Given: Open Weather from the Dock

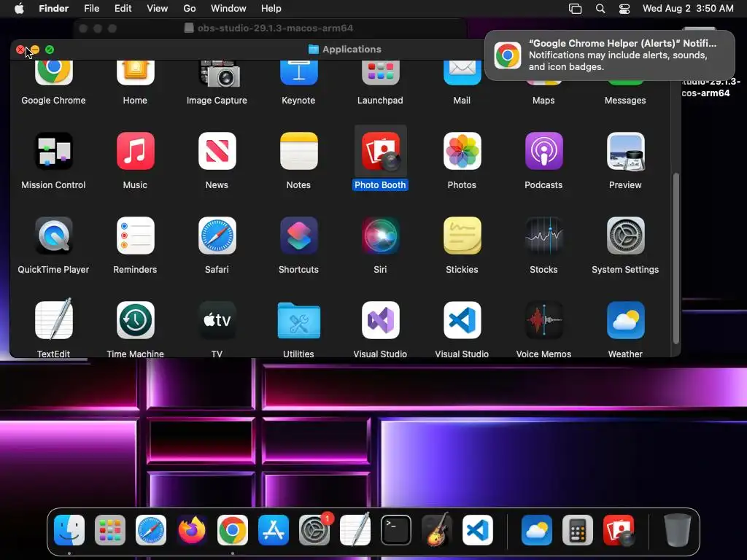Looking at the screenshot, I should pos(537,530).
